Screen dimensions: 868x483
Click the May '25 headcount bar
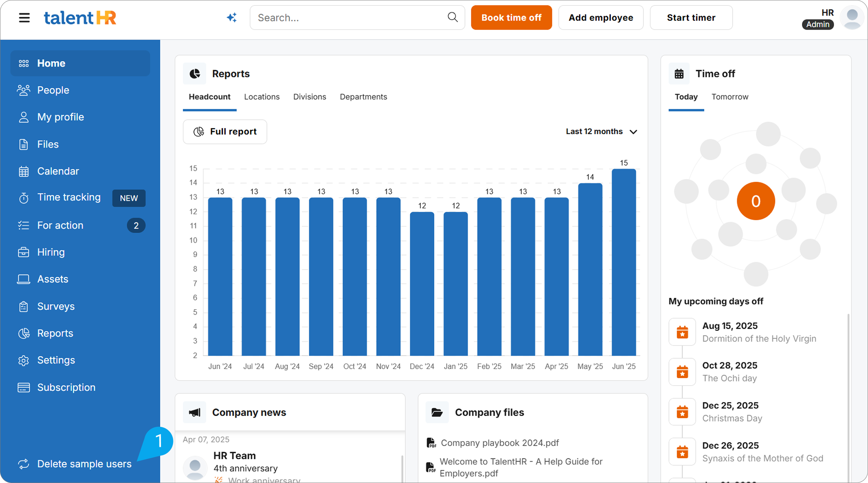tap(590, 269)
